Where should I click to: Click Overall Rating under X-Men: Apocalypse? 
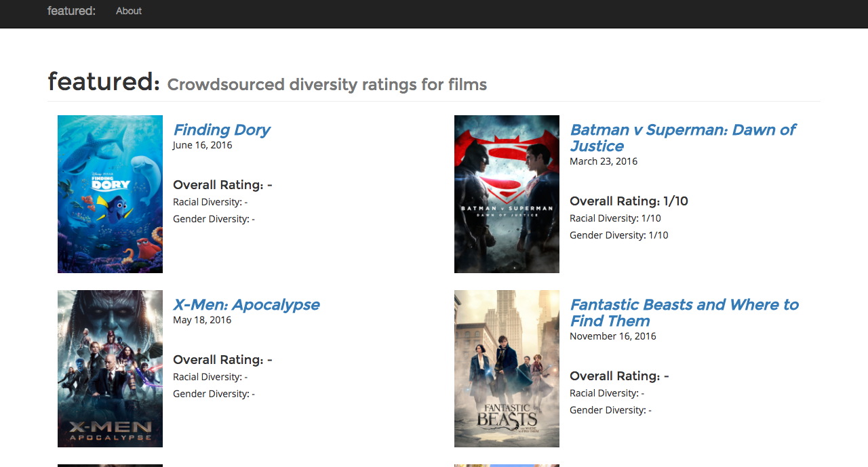[222, 360]
